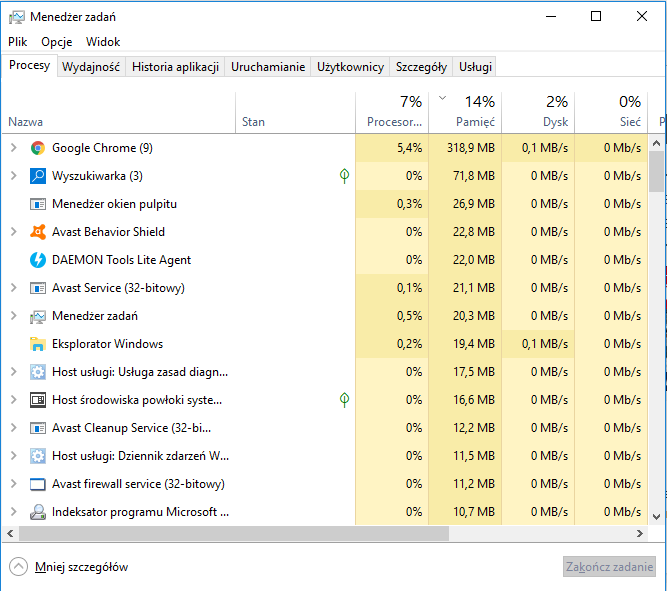Click the Host środowiska powłoki icon

tap(38, 400)
